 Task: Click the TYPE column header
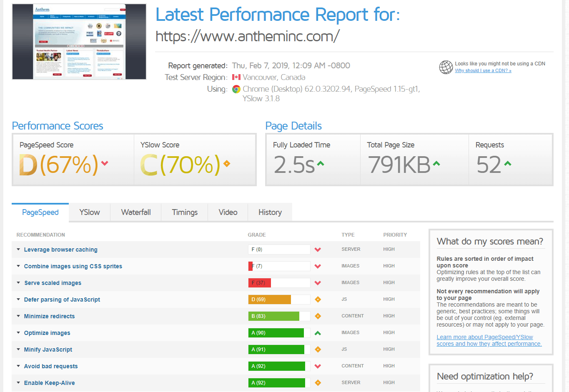(x=348, y=235)
